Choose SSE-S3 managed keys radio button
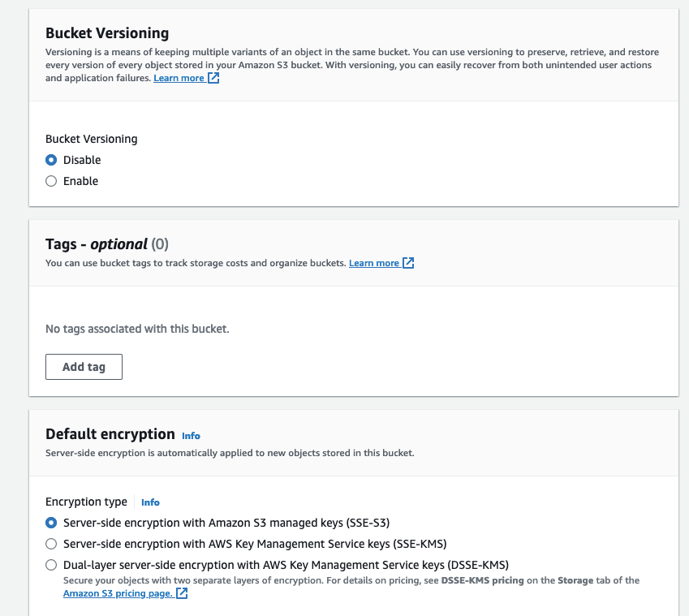Screen dimensions: 689x616 click(51, 523)
